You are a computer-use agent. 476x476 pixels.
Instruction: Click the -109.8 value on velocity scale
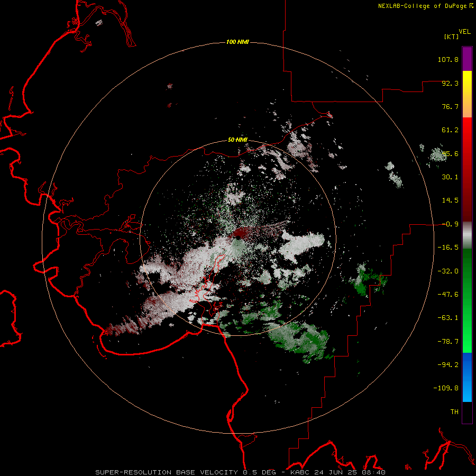[x=446, y=388]
